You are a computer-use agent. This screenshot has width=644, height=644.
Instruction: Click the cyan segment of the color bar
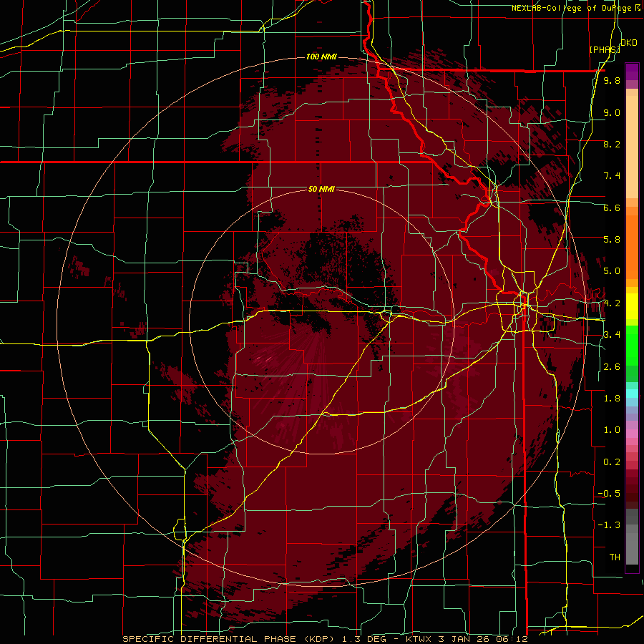tap(632, 393)
